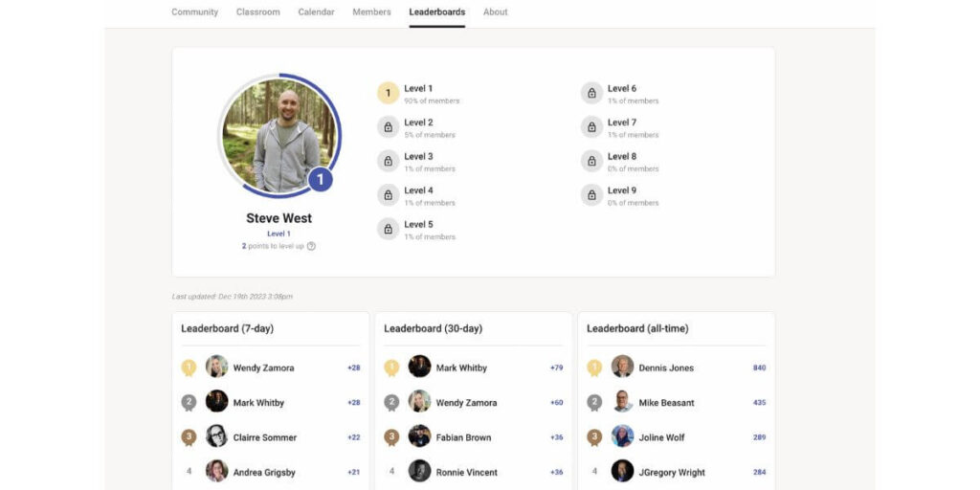The image size is (980, 490).
Task: Open the About tab
Action: click(x=496, y=11)
